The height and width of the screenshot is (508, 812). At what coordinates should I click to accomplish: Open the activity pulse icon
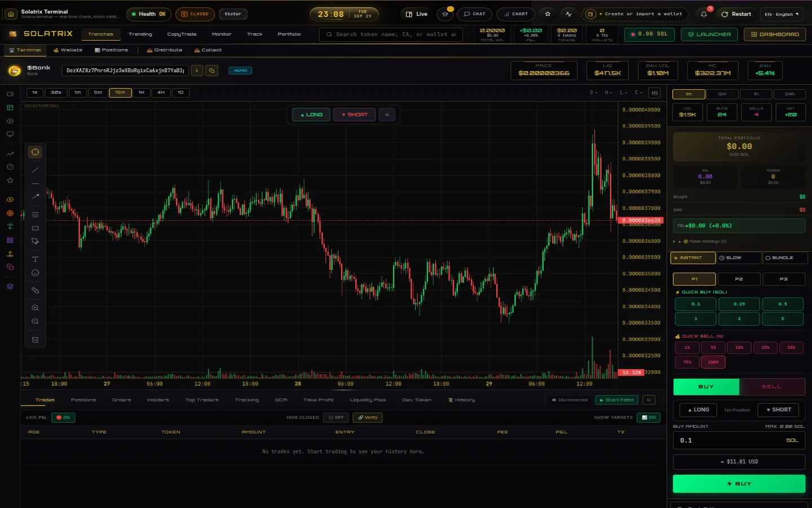(568, 14)
